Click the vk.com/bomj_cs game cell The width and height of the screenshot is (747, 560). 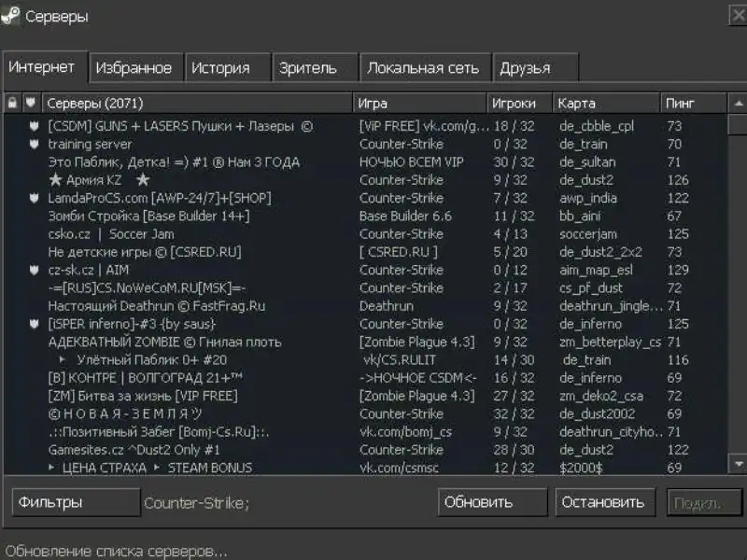[405, 432]
